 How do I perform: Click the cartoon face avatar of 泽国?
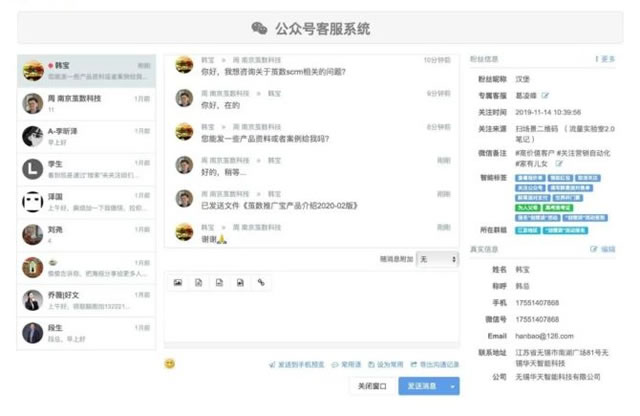(33, 202)
